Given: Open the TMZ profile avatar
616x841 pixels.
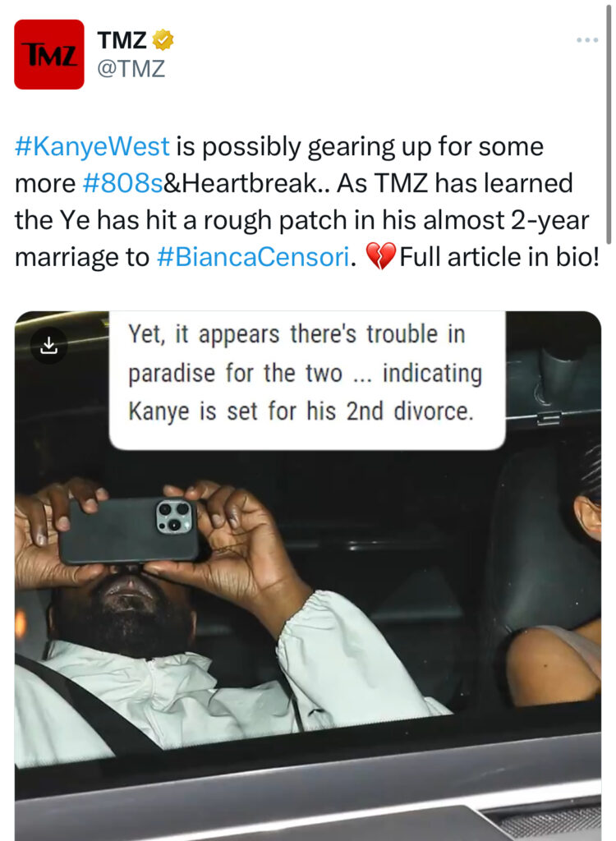Looking at the screenshot, I should click(48, 54).
